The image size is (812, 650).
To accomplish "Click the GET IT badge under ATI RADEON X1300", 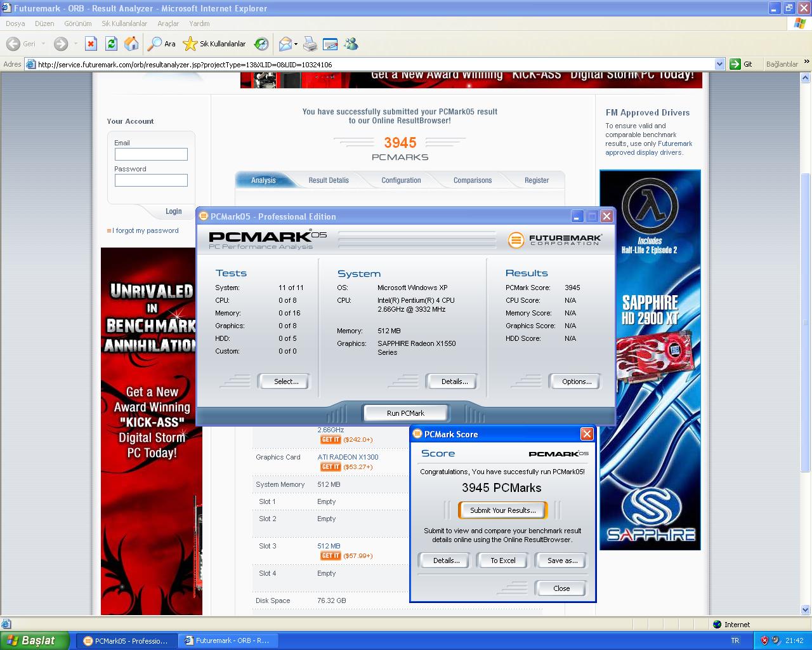I will (x=331, y=467).
